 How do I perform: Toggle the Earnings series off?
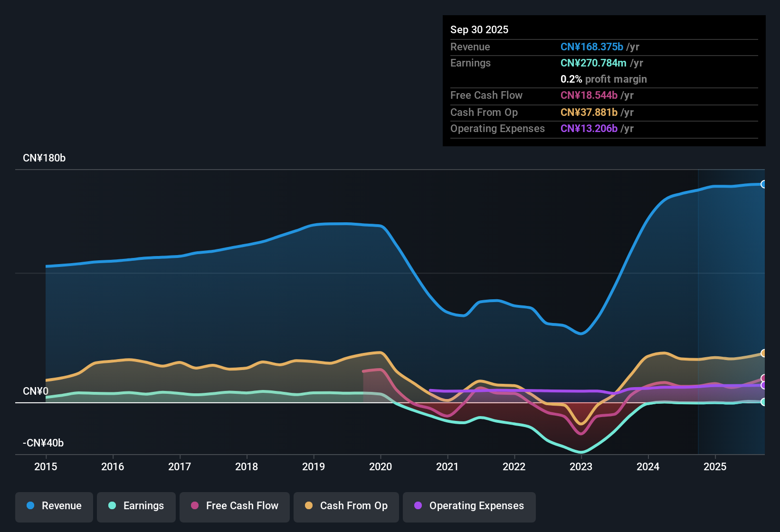click(136, 506)
